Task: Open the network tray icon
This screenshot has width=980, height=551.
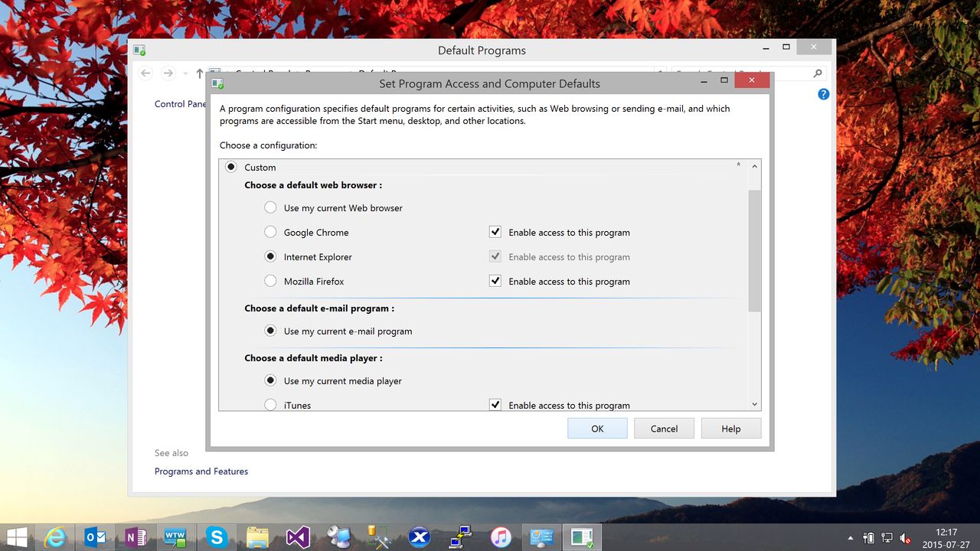Action: point(887,538)
